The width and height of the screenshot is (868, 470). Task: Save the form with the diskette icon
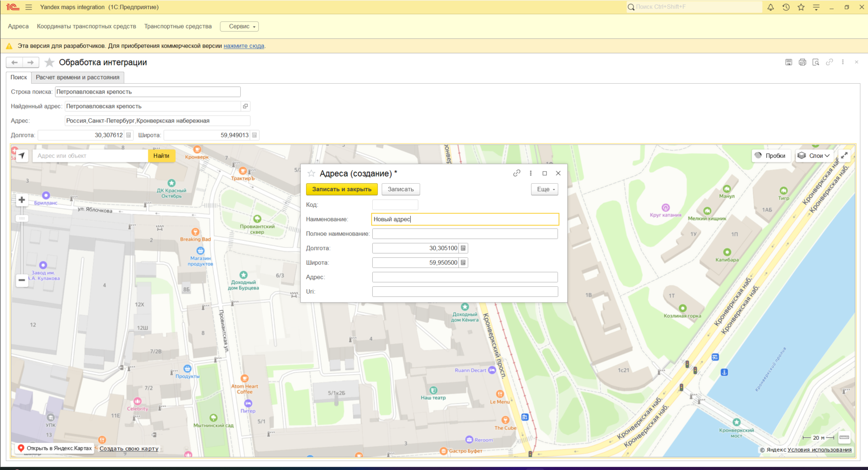789,62
